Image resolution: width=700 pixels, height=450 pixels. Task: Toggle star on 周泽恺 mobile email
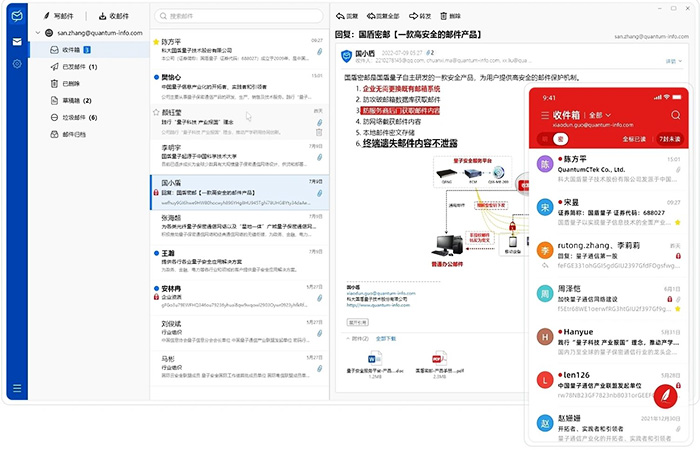point(678,309)
